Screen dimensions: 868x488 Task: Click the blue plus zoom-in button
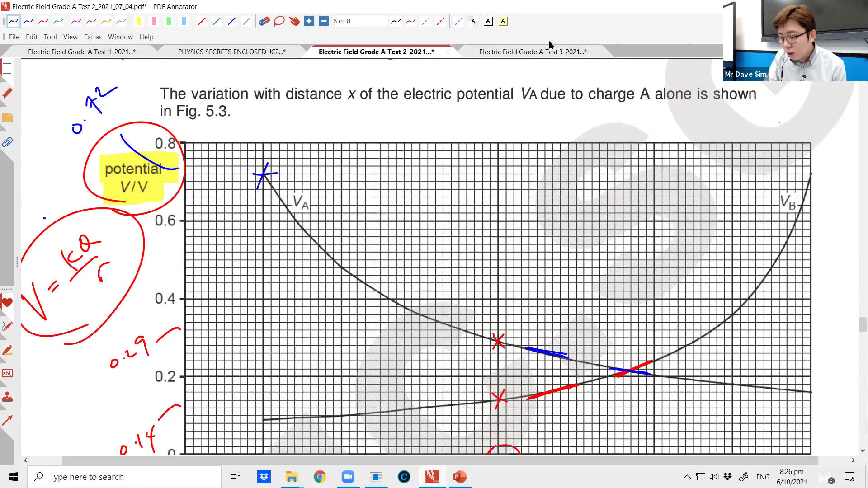tap(309, 21)
